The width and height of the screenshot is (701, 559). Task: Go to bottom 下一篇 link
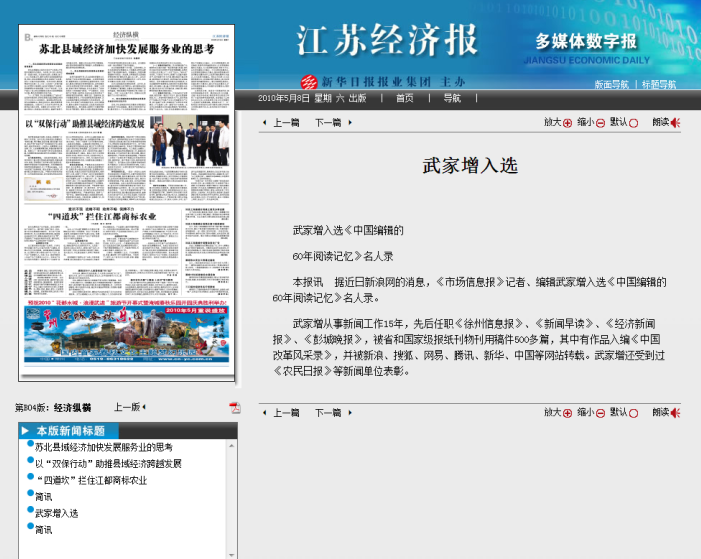[x=328, y=413]
